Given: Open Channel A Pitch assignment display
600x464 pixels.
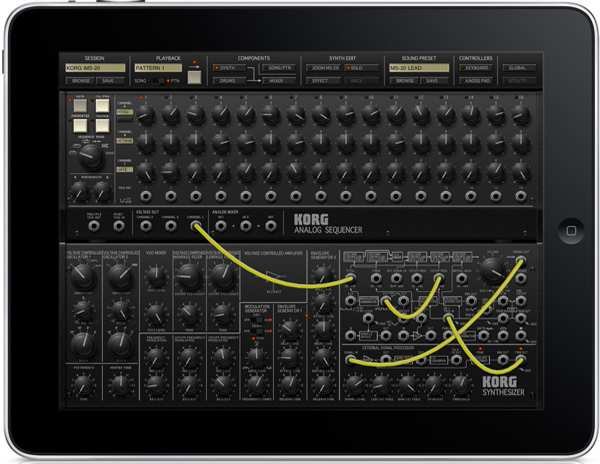Looking at the screenshot, I should pos(125,112).
